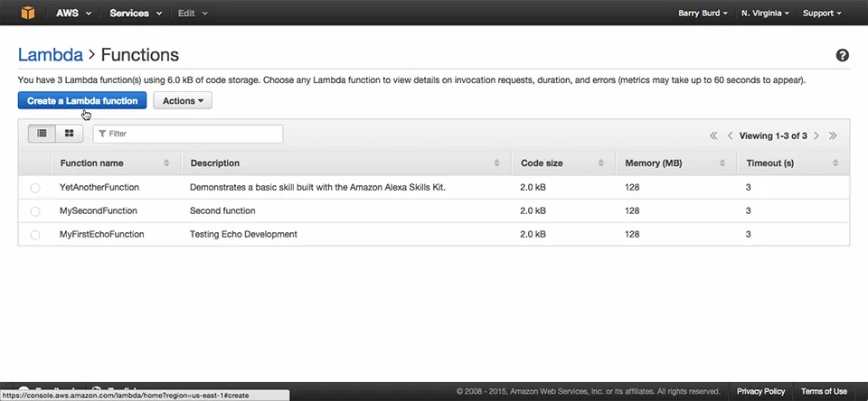Open Barry Burd account menu
Viewport: 868px width, 401px height.
(x=703, y=13)
